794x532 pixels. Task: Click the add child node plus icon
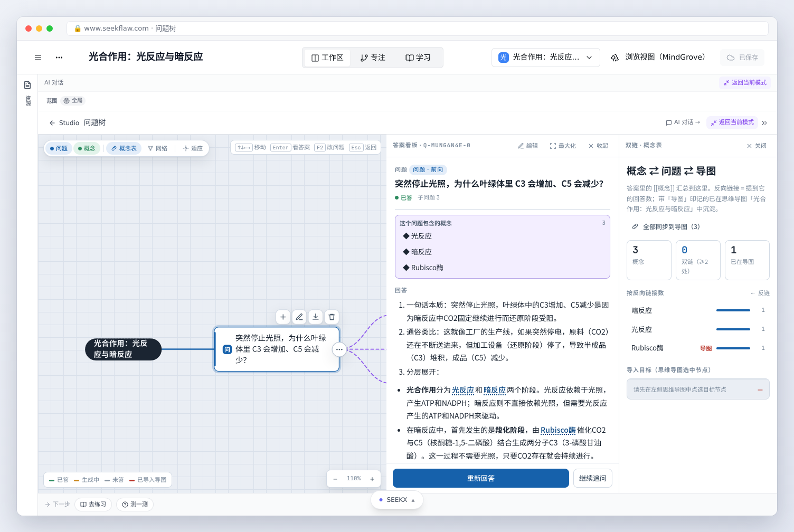[283, 317]
